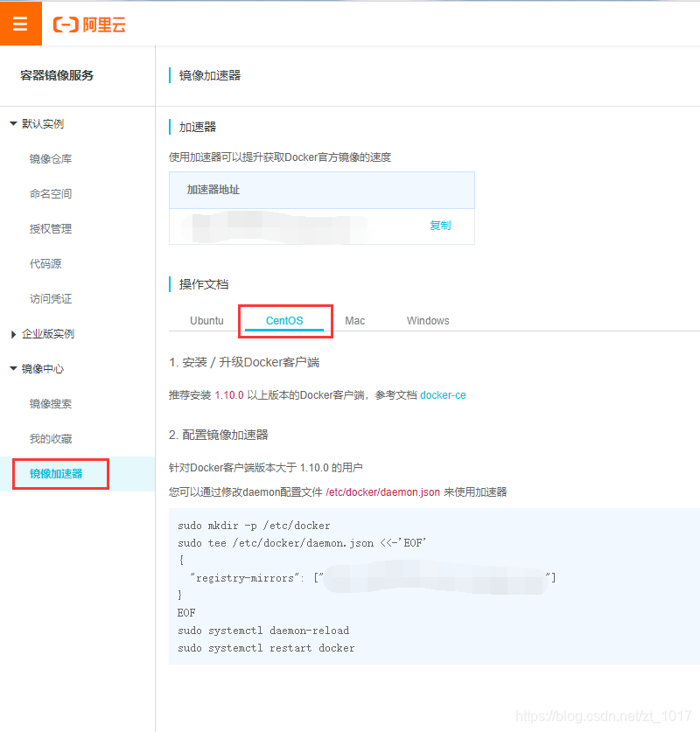Click 复制 to copy accelerator address
Viewport: 700px width, 732px height.
(440, 226)
